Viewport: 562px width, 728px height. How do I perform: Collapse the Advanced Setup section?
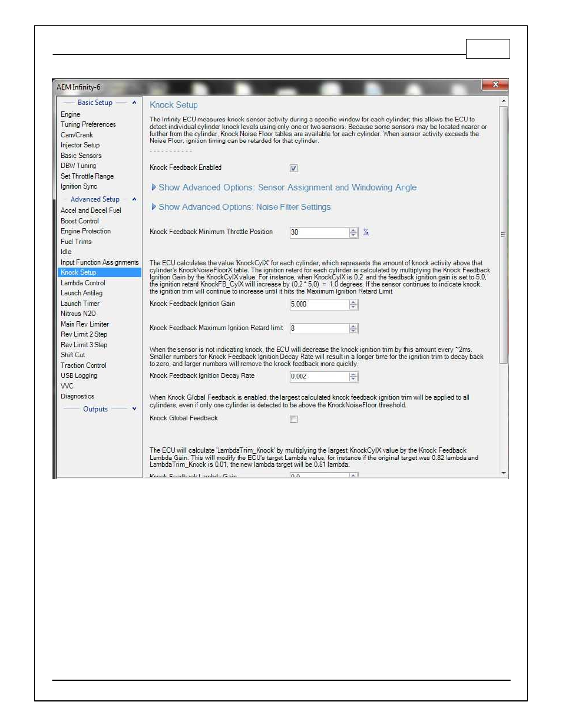pyautogui.click(x=134, y=199)
